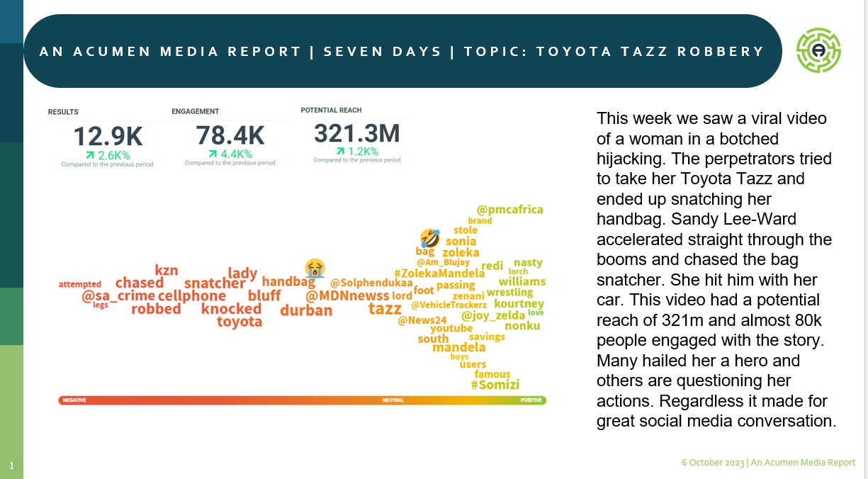Click the report title header banner

tap(402, 51)
